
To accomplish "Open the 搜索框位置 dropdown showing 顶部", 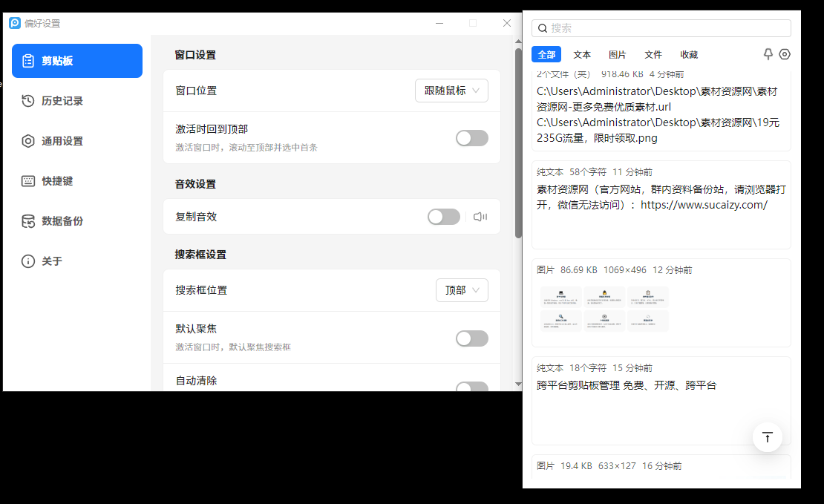I will 462,290.
